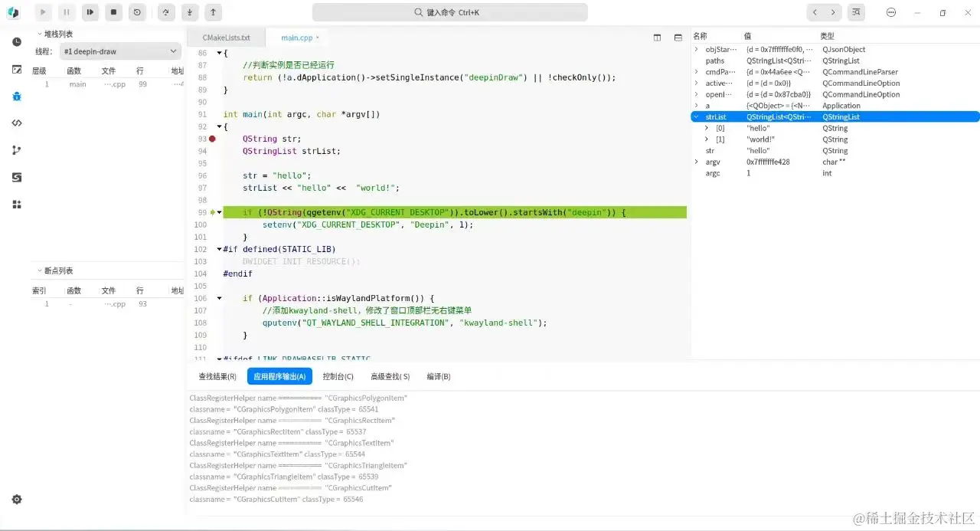
Task: Expand strList item [1]
Action: (x=707, y=139)
